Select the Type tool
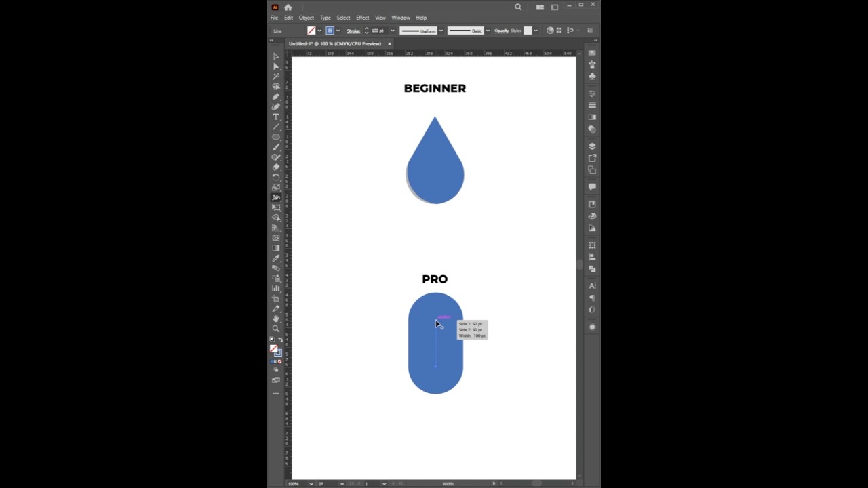This screenshot has height=488, width=868. (x=276, y=117)
